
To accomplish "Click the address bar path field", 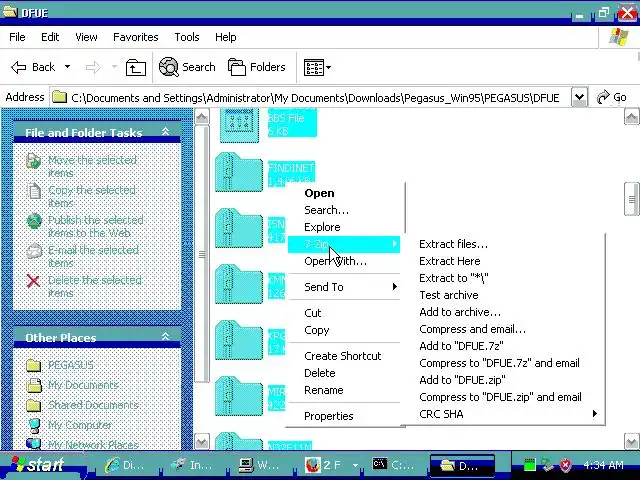I will point(310,98).
